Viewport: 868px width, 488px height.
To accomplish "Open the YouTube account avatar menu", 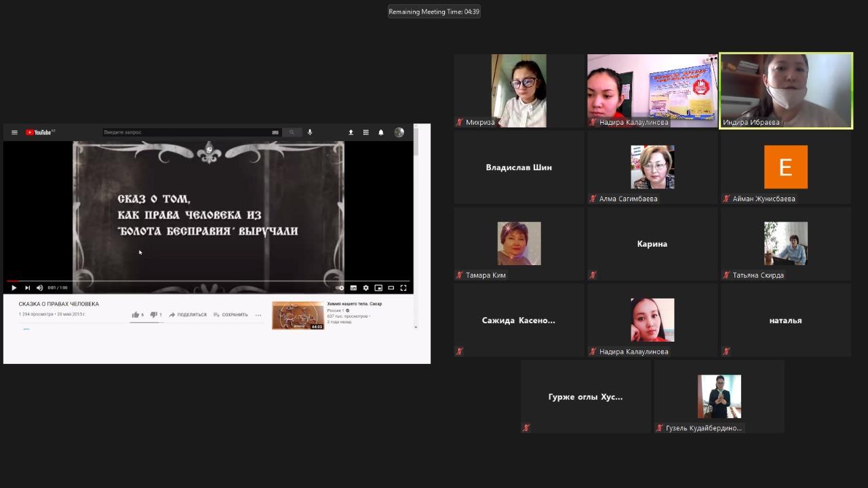I will pyautogui.click(x=399, y=132).
